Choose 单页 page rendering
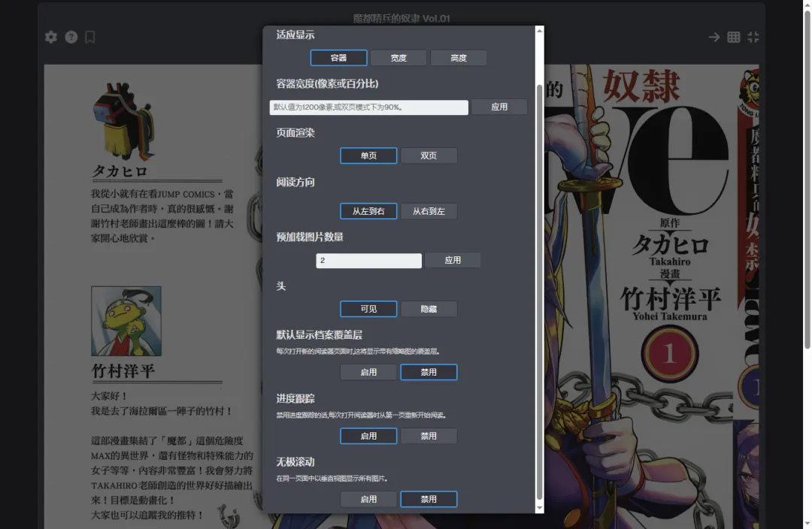812x529 pixels. [368, 156]
